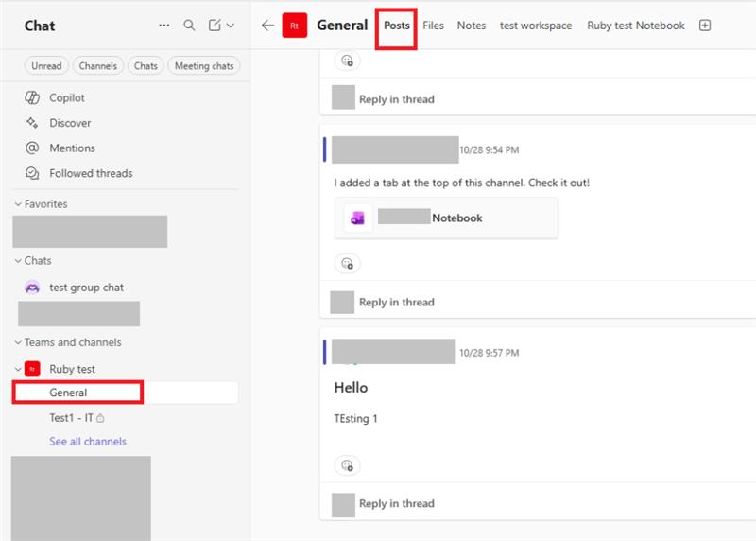Image resolution: width=756 pixels, height=541 pixels.
Task: Collapse the Favorites section
Action: (18, 204)
